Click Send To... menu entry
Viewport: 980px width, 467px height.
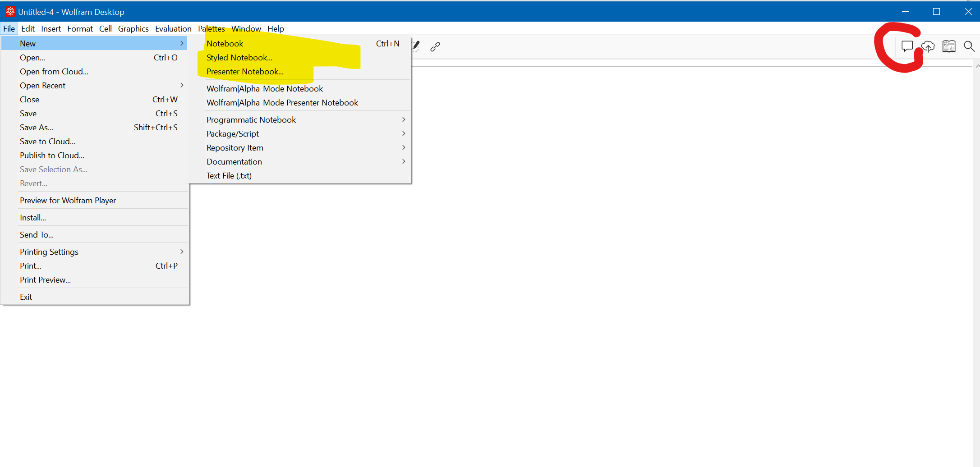pos(95,235)
